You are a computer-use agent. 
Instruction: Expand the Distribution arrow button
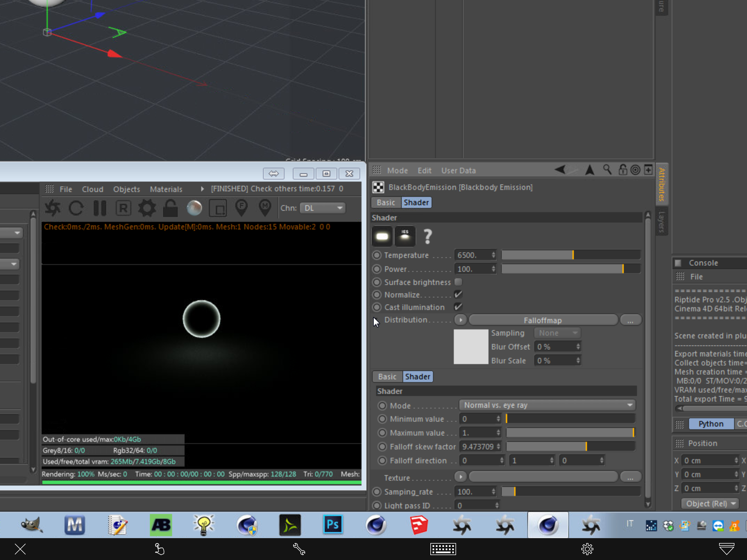460,320
